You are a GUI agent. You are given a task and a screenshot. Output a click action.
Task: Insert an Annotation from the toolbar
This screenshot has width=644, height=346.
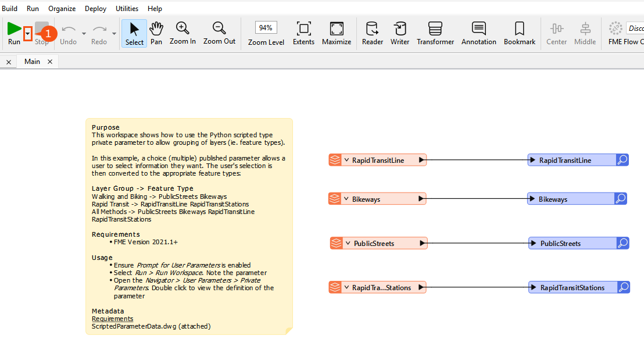[x=478, y=33]
